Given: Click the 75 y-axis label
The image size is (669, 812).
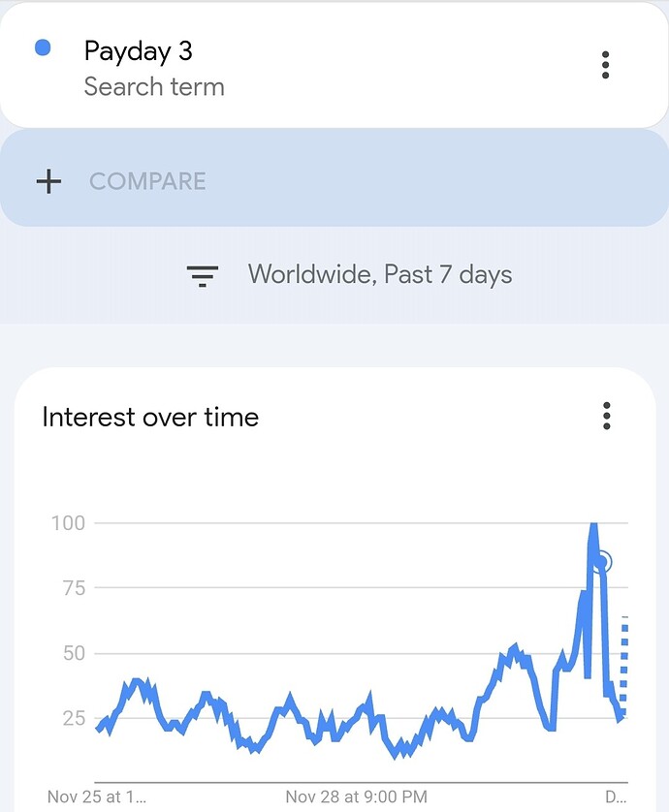Looking at the screenshot, I should [x=74, y=588].
